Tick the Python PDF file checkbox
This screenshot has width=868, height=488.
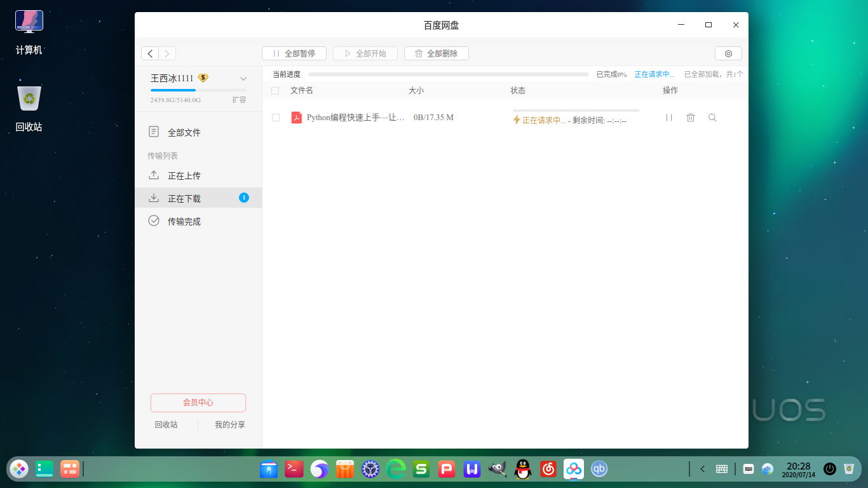[275, 118]
